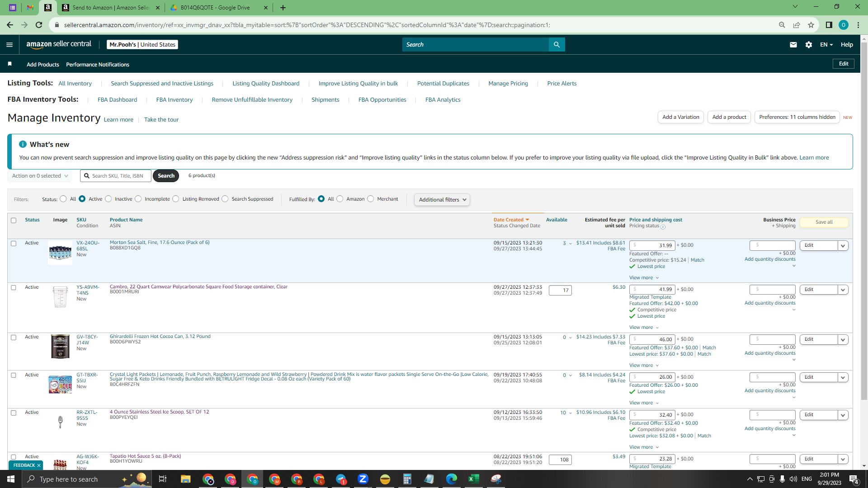Screen dimensions: 868x488
Task: Open the EN language dropdown
Action: coord(826,45)
